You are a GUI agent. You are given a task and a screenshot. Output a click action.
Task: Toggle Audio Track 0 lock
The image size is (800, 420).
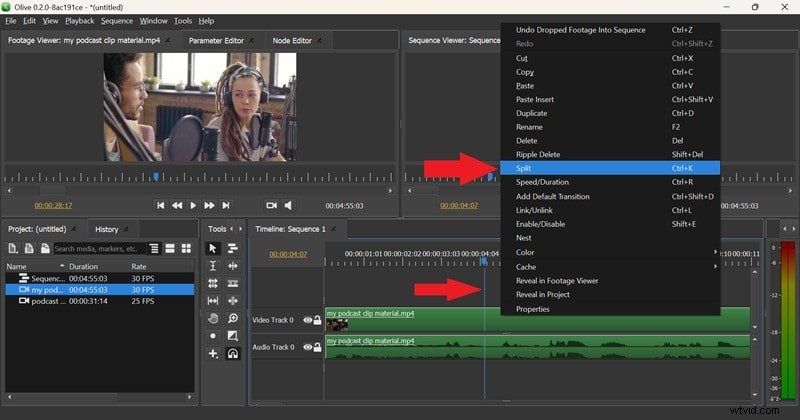[x=317, y=347]
